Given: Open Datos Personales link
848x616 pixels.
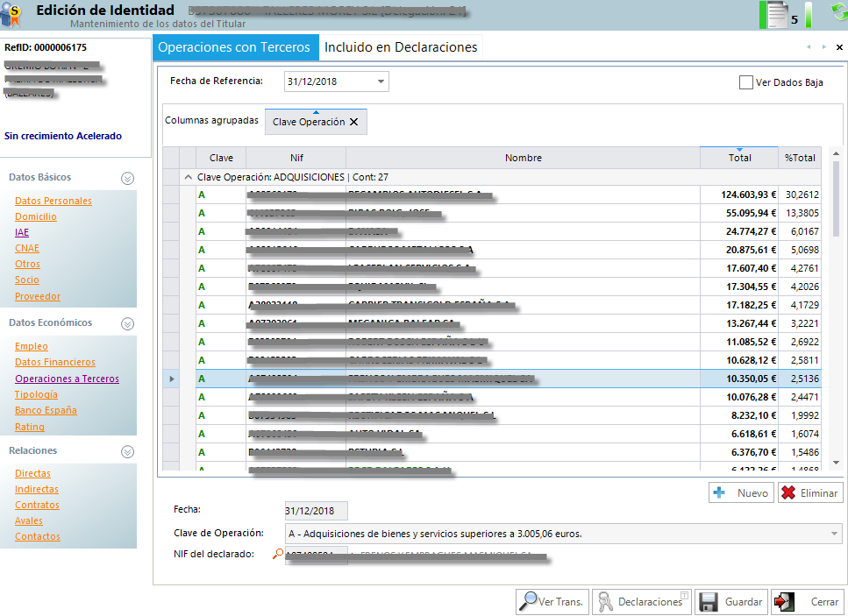Looking at the screenshot, I should click(53, 201).
